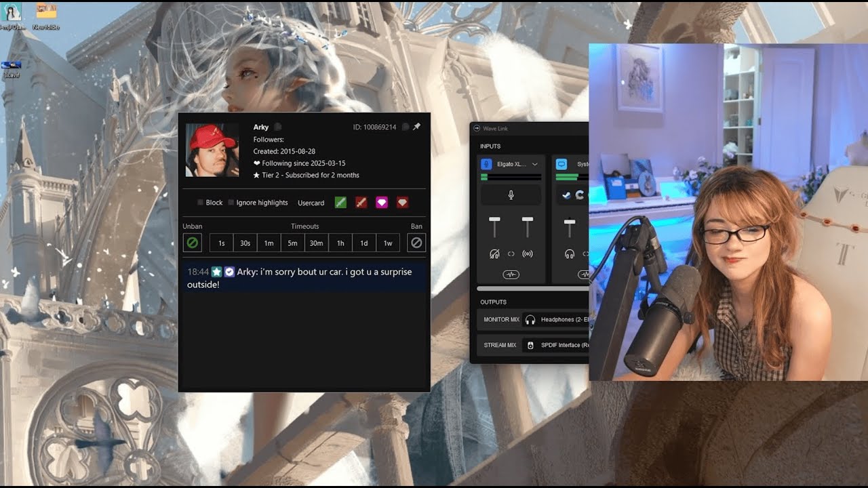Click the verified checkmark badge in the chat message
868x488 pixels.
[230, 271]
